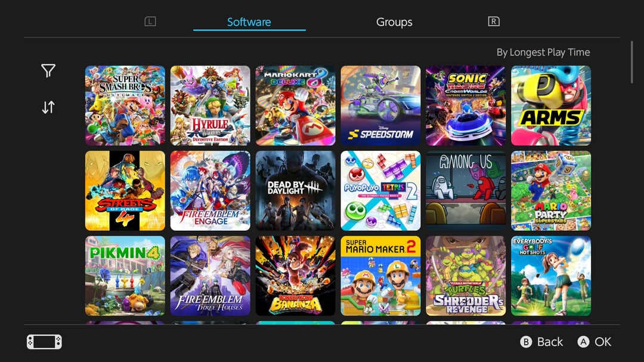Select the ARMS game tile
Screen dimensions: 644x362
pyautogui.click(x=551, y=106)
